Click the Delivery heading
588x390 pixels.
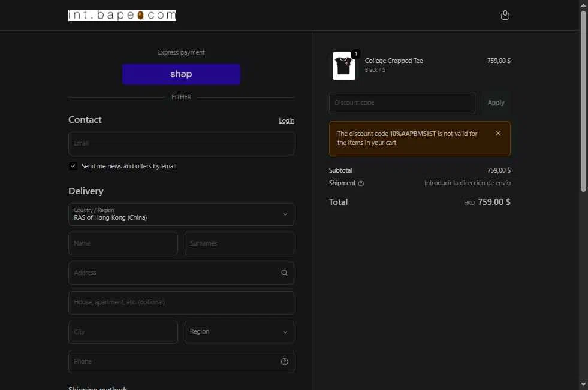point(86,191)
